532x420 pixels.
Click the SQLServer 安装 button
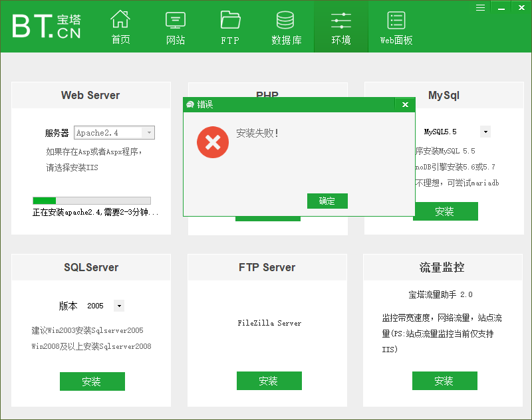tap(92, 381)
